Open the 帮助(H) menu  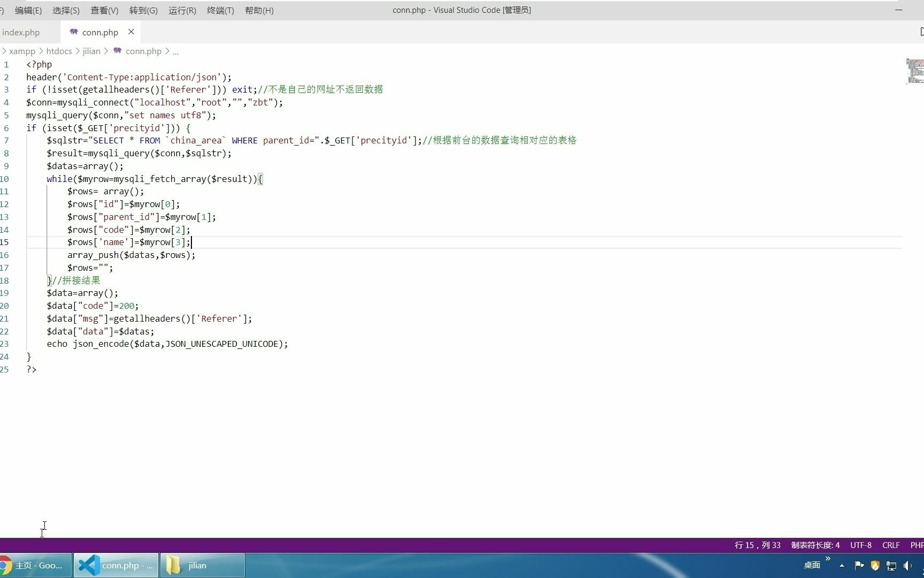coord(259,10)
